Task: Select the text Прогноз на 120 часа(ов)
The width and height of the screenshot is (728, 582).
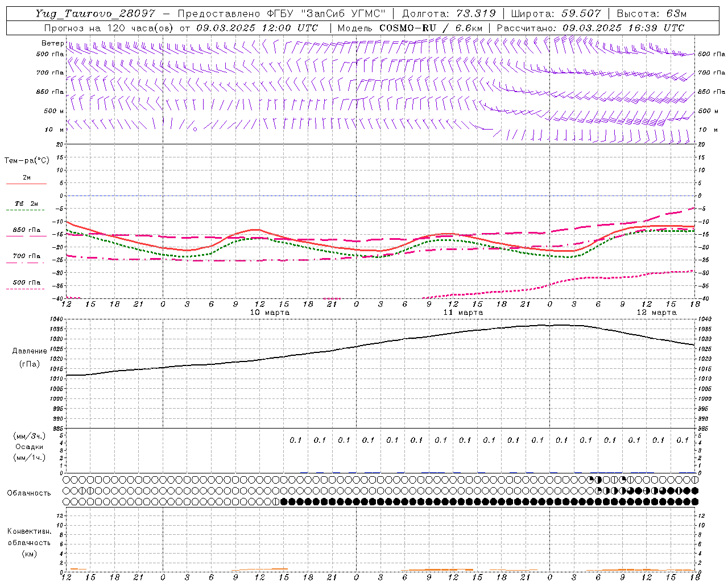Action: pos(109,28)
